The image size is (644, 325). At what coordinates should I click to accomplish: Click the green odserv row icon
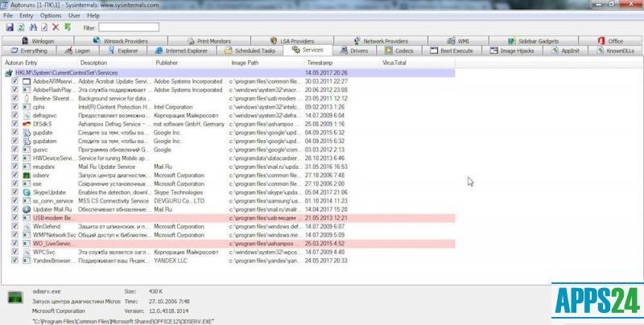[x=27, y=175]
